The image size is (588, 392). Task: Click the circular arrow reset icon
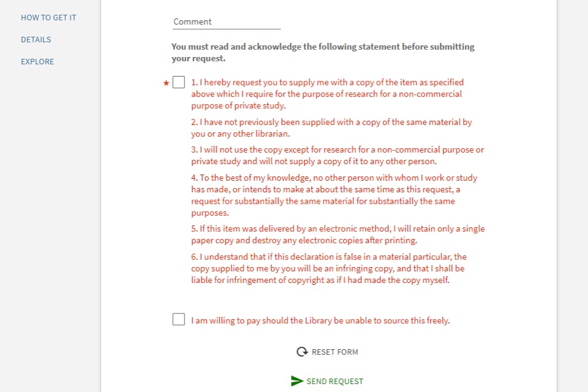301,352
